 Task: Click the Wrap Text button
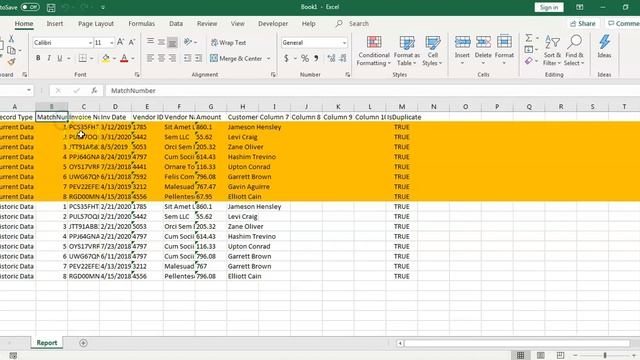229,42
